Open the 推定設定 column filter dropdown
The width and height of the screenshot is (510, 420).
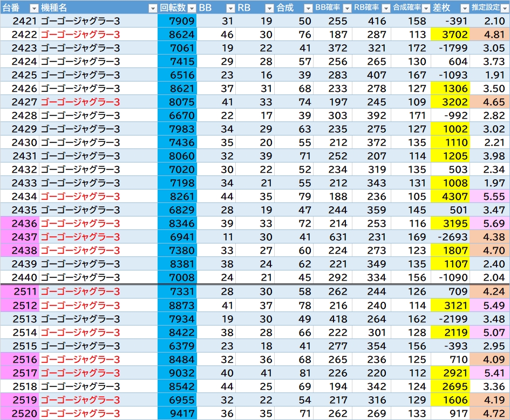tap(505, 8)
